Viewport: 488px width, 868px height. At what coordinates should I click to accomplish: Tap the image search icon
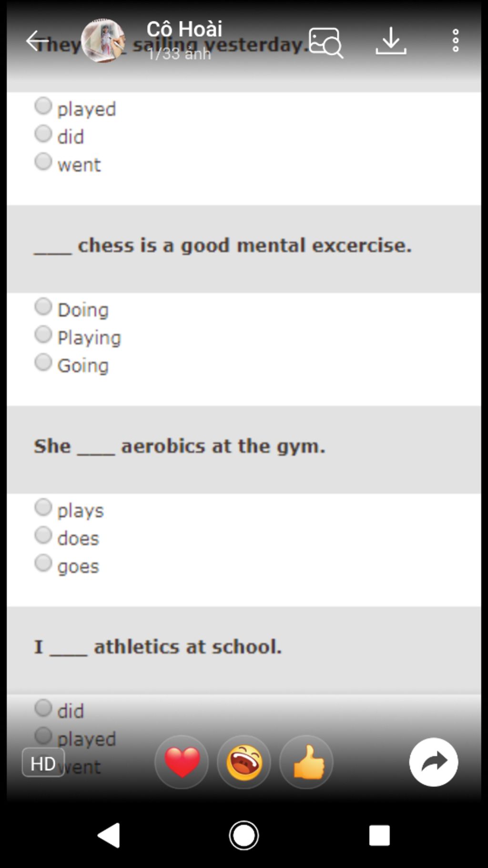point(326,42)
